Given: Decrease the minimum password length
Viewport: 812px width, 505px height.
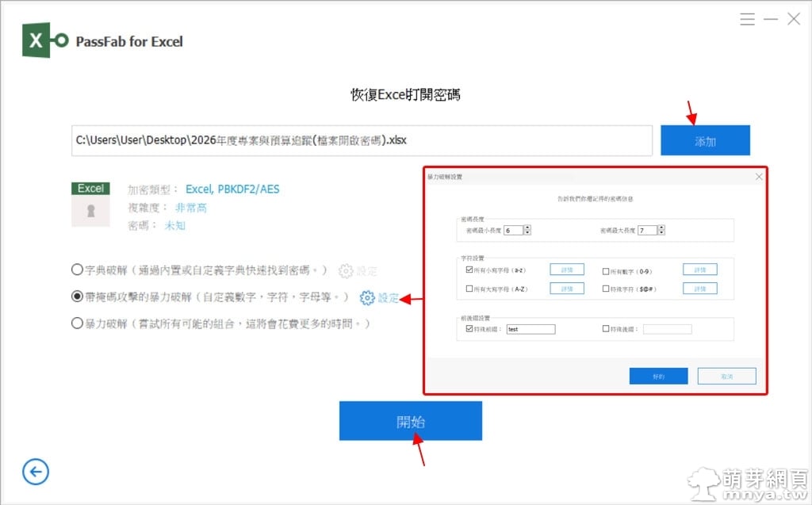Looking at the screenshot, I should pyautogui.click(x=527, y=232).
